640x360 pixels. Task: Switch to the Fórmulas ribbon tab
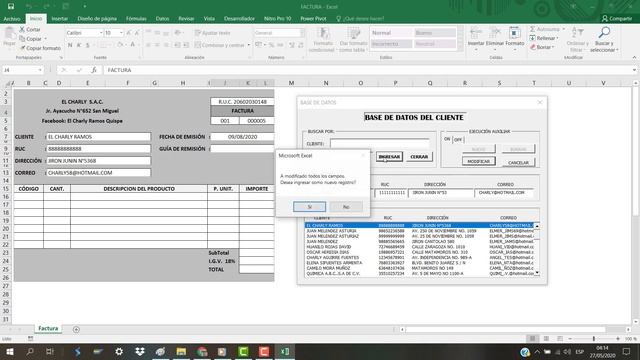tap(136, 19)
